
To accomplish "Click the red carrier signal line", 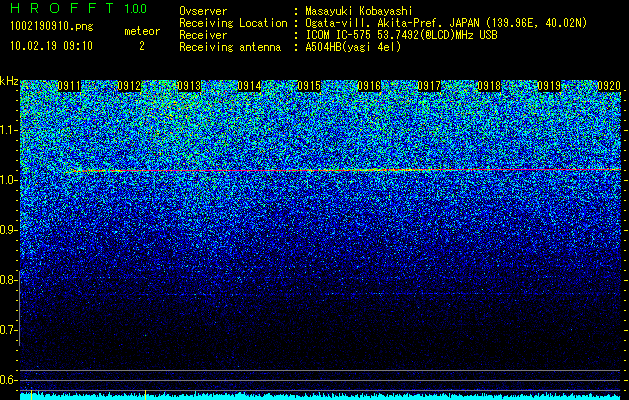I will (345, 170).
